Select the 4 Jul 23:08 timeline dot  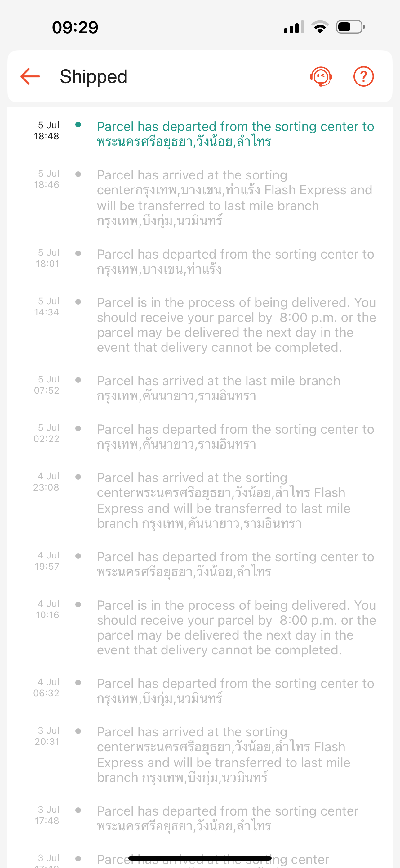[78, 477]
